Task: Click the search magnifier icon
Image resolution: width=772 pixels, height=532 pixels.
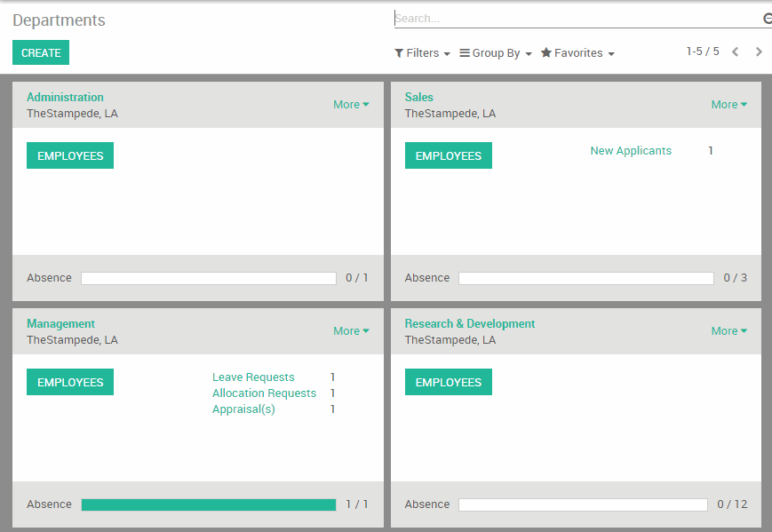Action: tap(767, 19)
